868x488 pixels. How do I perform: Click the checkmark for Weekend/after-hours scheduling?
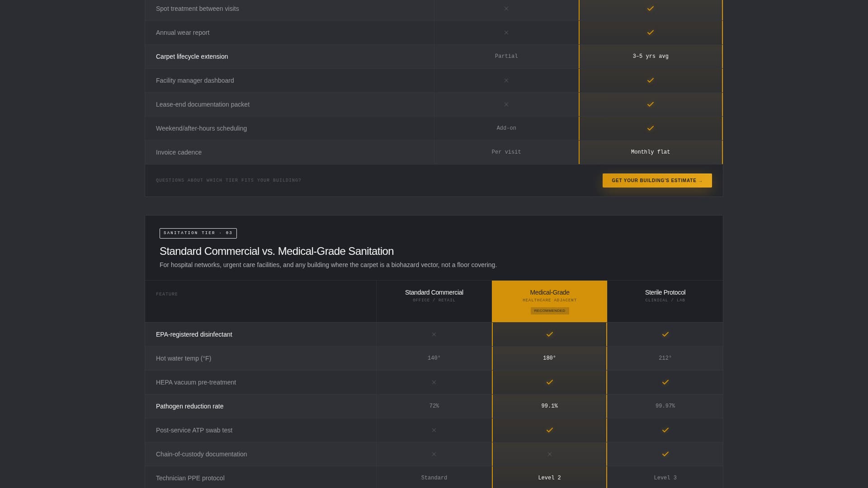click(x=651, y=128)
